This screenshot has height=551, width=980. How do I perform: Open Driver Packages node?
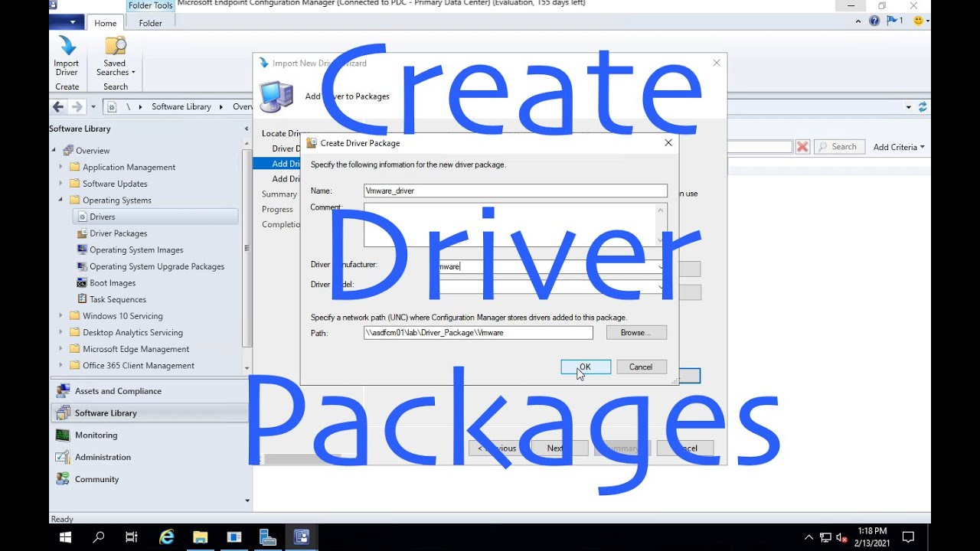point(118,233)
